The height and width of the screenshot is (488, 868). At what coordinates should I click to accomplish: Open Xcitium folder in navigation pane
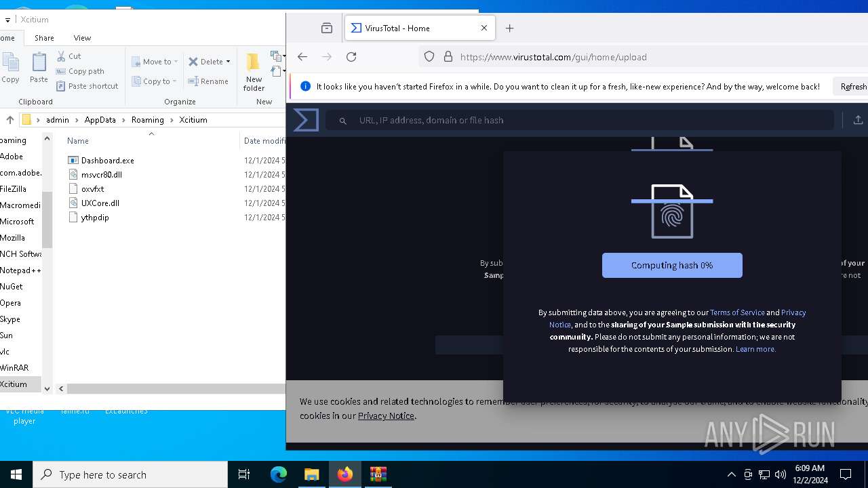(14, 384)
